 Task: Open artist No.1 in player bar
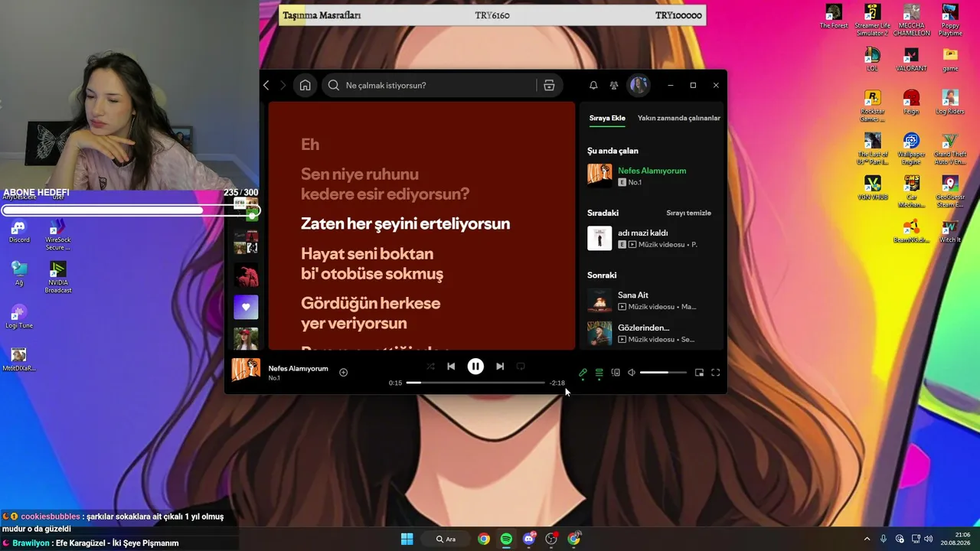tap(274, 378)
